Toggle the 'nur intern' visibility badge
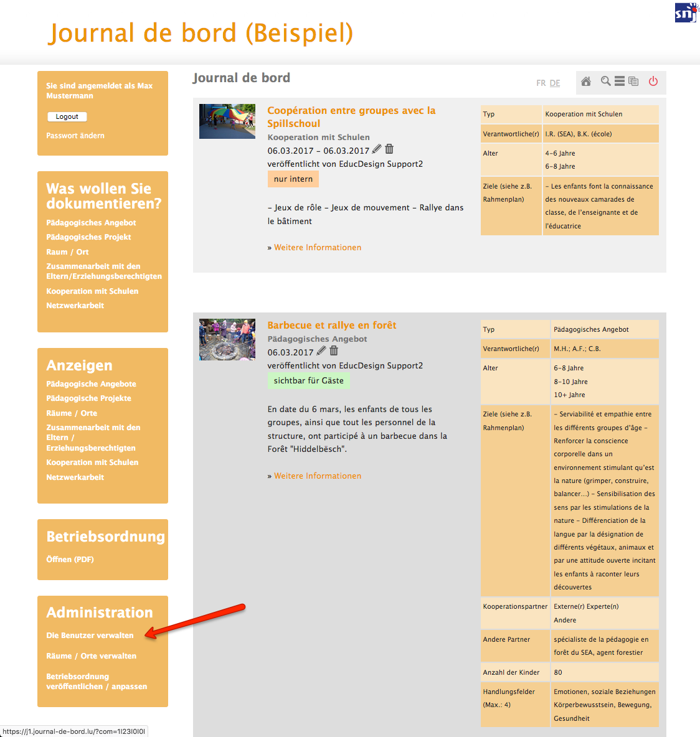The width and height of the screenshot is (700, 737). coord(293,179)
